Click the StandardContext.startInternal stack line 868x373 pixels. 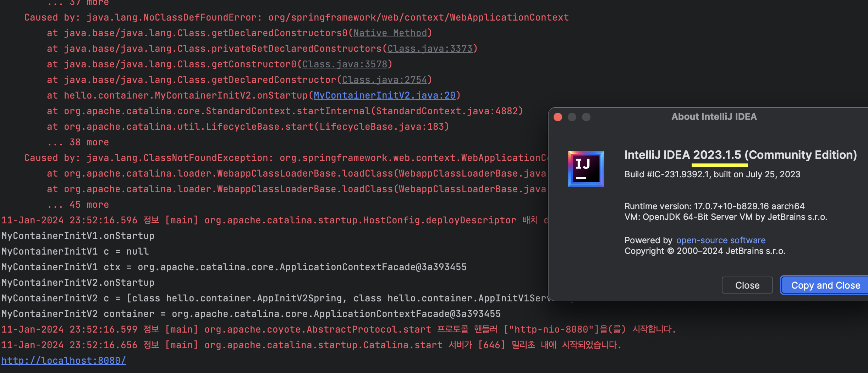coord(285,111)
